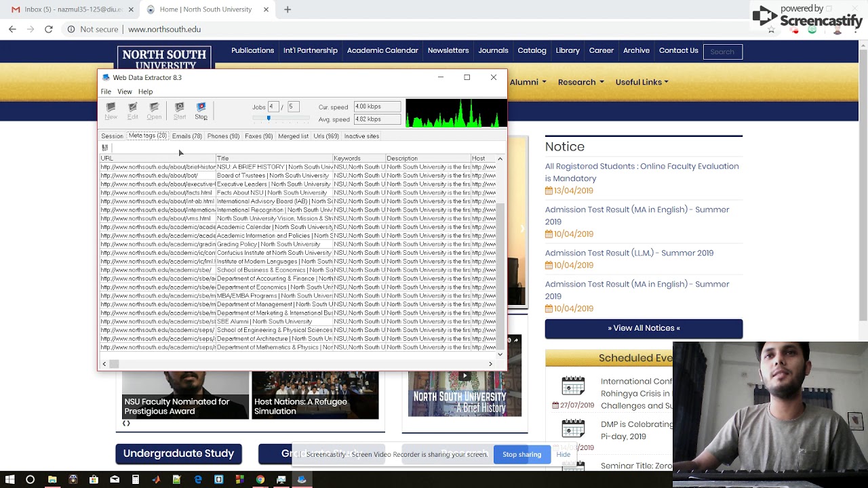Image resolution: width=868 pixels, height=488 pixels.
Task: Click the Start toolbar icon
Action: 179,111
